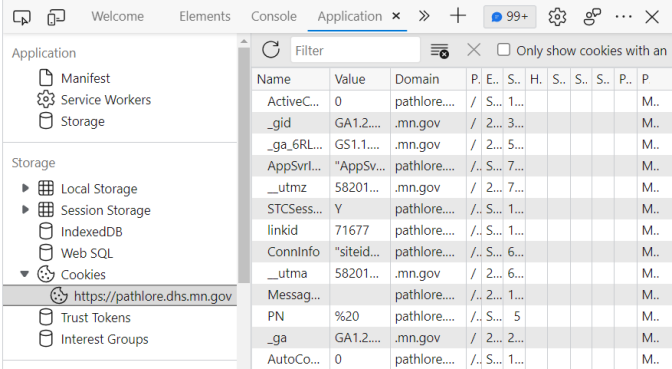Click the inspect element picker icon
The height and width of the screenshot is (369, 672).
[22, 17]
